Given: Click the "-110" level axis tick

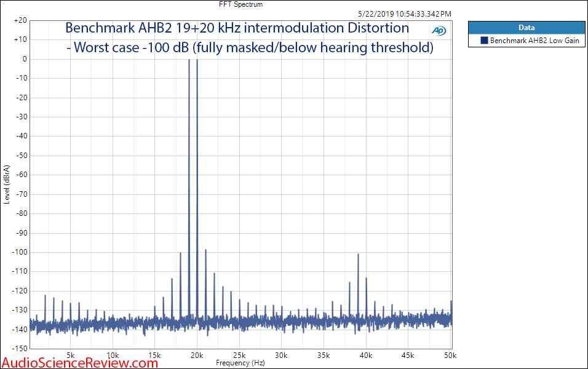Looking at the screenshot, I should click(20, 271).
